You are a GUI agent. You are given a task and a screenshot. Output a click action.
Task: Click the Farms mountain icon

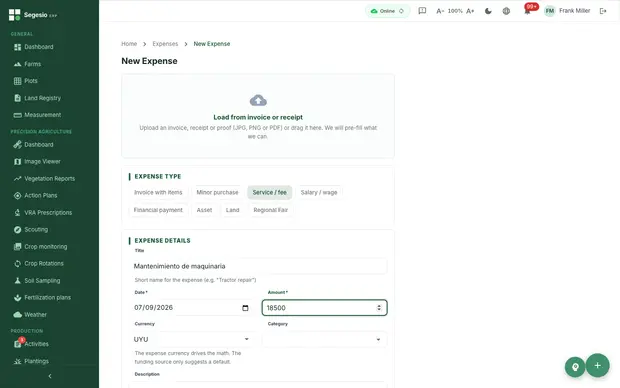point(17,64)
